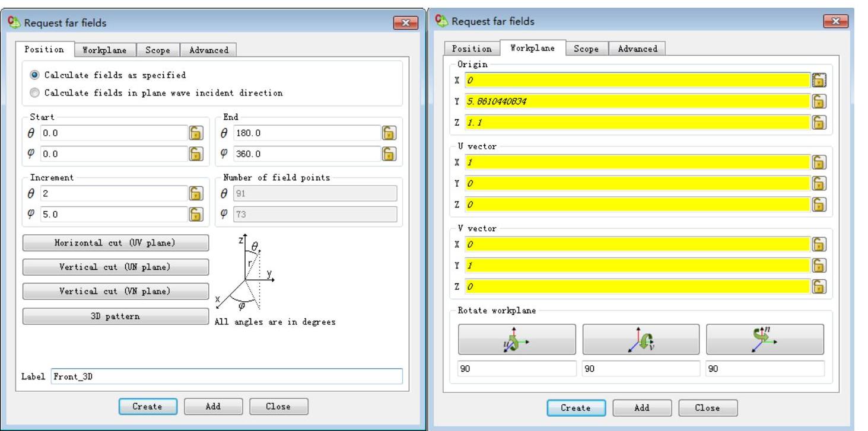Edit Origin Z field showing 1.1
The height and width of the screenshot is (431, 868).
point(637,123)
